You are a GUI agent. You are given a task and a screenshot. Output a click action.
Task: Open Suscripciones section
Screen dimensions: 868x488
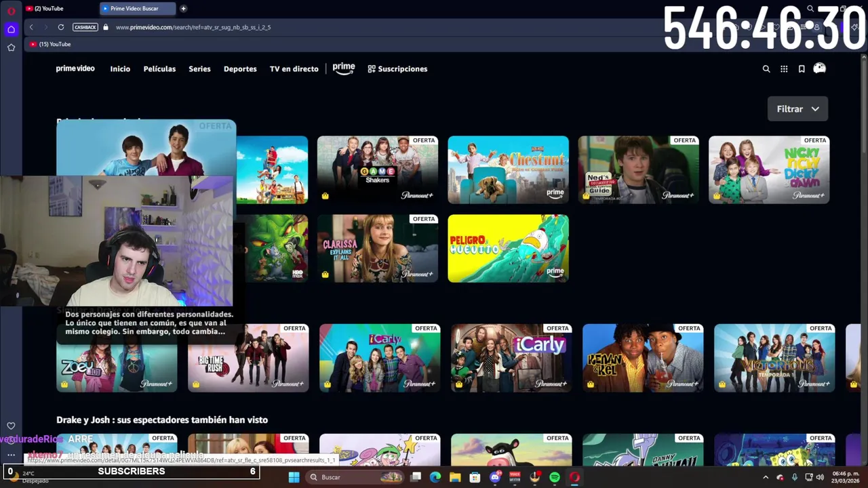[397, 69]
